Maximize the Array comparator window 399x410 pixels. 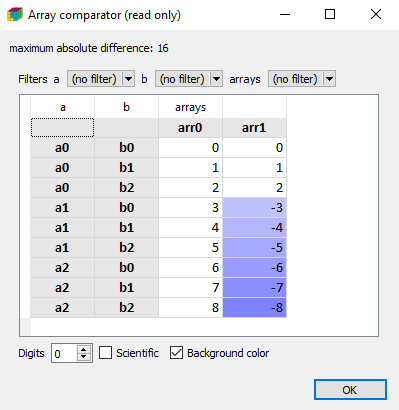330,14
